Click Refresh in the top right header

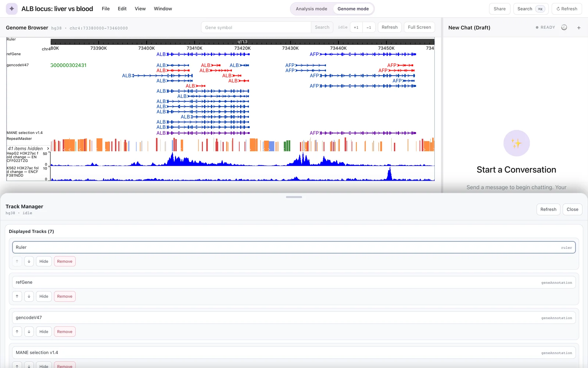coord(567,9)
